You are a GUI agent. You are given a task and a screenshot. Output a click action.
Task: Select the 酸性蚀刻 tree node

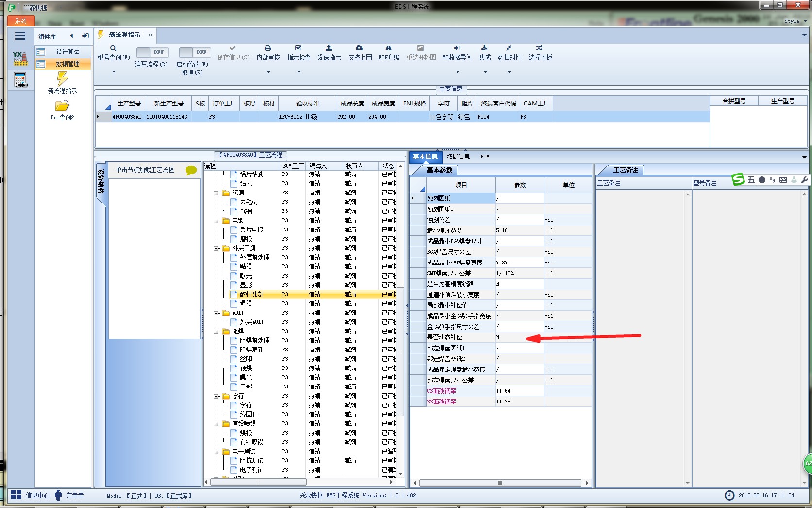pyautogui.click(x=252, y=295)
